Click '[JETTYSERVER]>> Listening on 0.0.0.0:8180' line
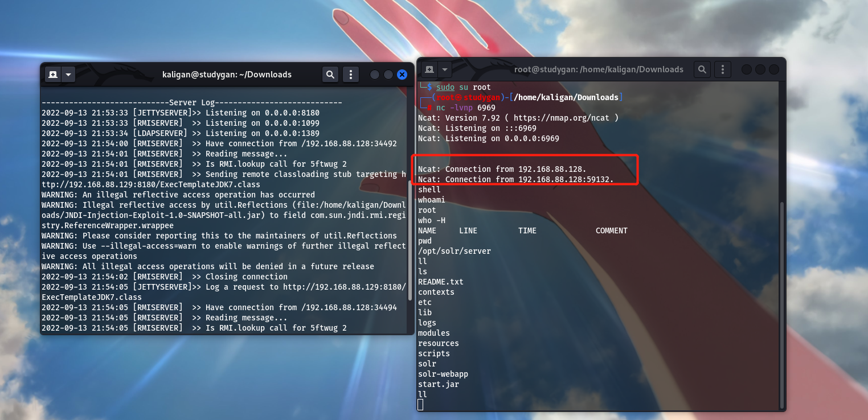This screenshot has height=420, width=868. click(181, 113)
